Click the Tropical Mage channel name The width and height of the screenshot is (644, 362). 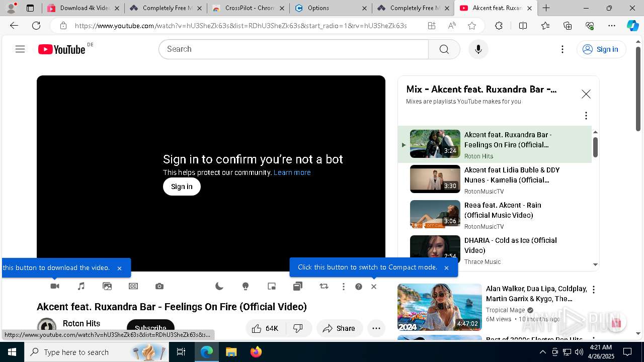(x=506, y=310)
